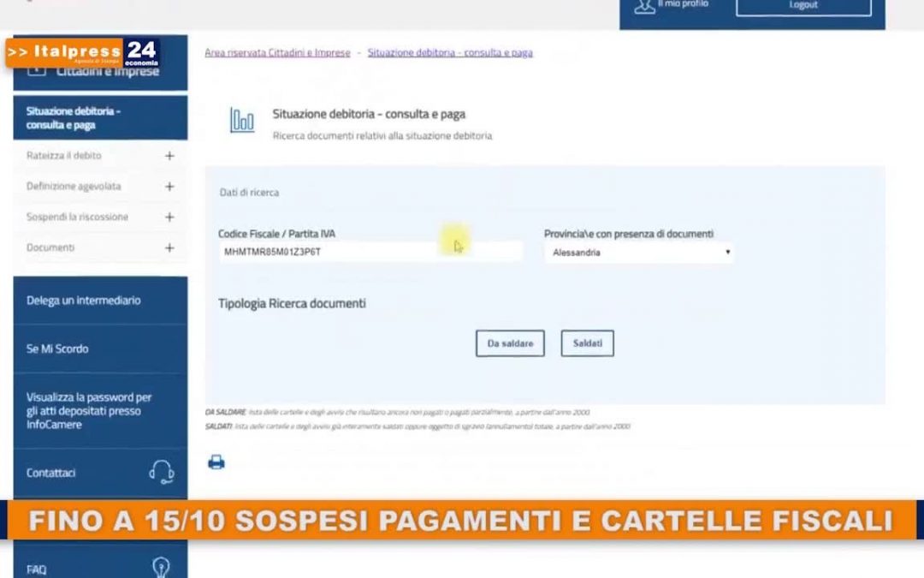924x578 pixels.
Task: Open Documenti menu item
Action: tap(50, 247)
